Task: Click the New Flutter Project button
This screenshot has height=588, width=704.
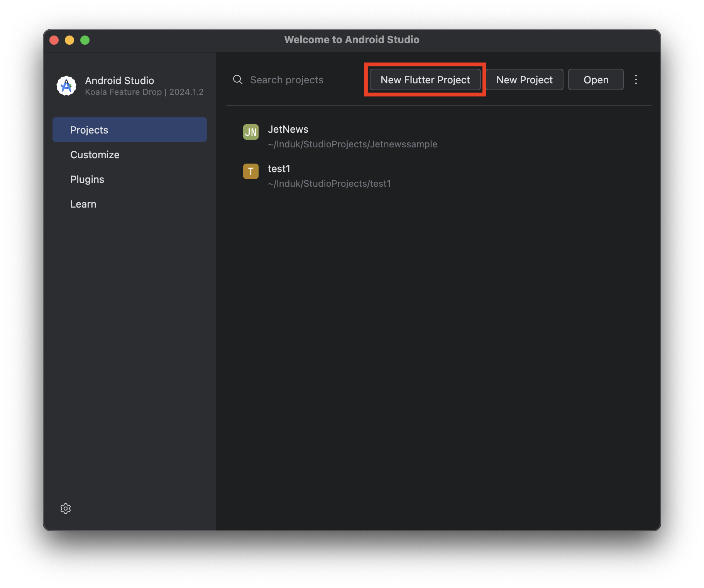Action: tap(425, 79)
